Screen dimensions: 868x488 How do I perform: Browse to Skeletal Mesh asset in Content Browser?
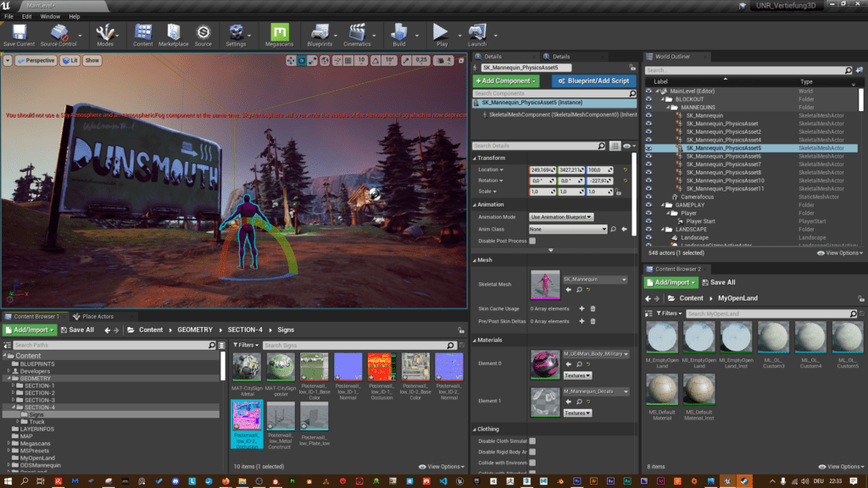coord(579,290)
